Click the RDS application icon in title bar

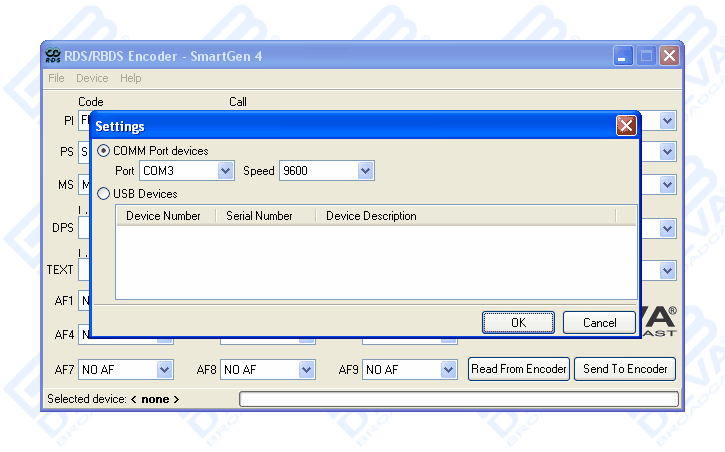point(53,56)
